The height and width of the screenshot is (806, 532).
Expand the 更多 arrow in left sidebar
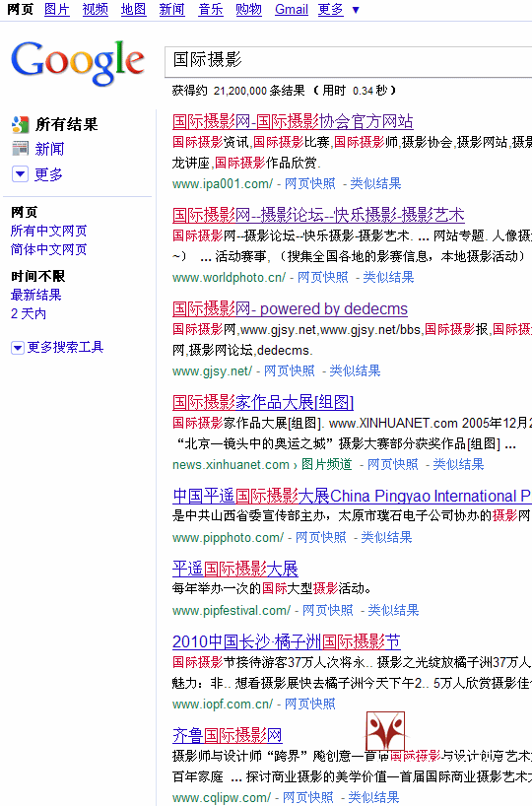(20, 173)
